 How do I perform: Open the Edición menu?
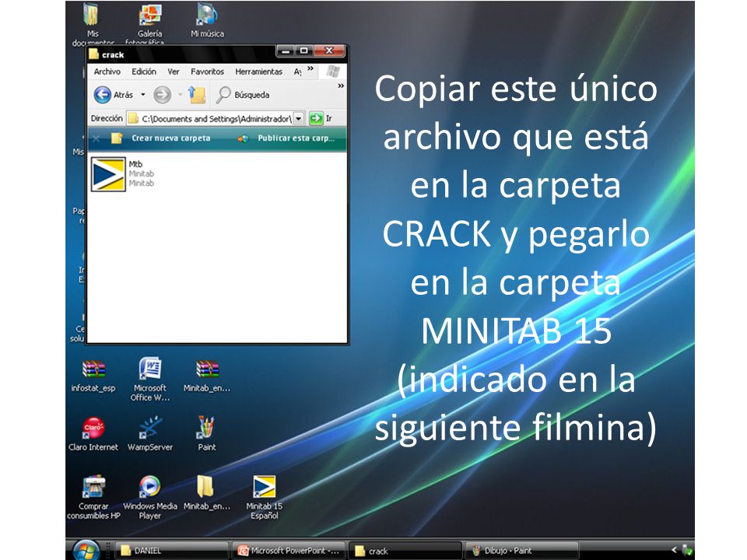(x=144, y=72)
